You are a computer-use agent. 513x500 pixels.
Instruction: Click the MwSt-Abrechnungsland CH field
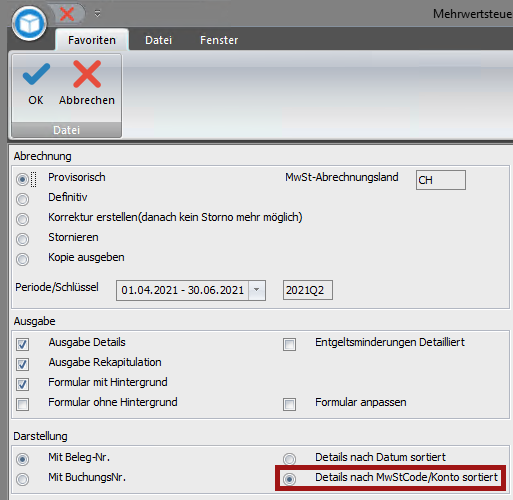coord(441,180)
